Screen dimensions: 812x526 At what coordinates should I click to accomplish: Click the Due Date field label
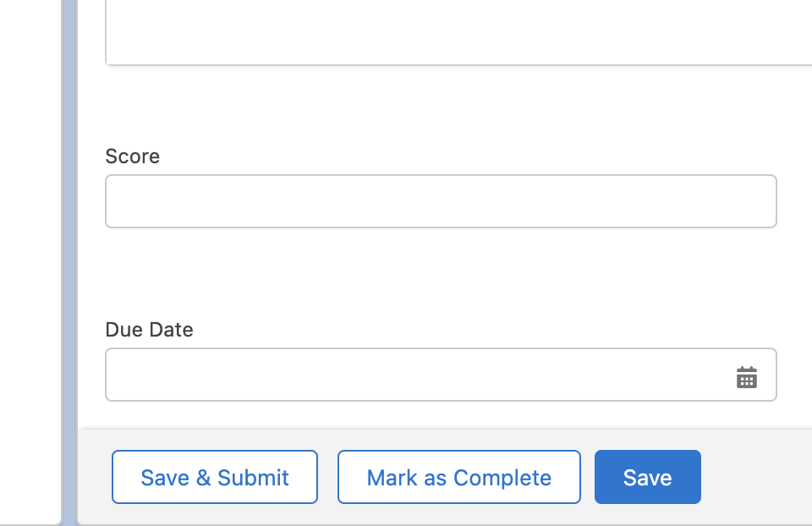(x=149, y=330)
